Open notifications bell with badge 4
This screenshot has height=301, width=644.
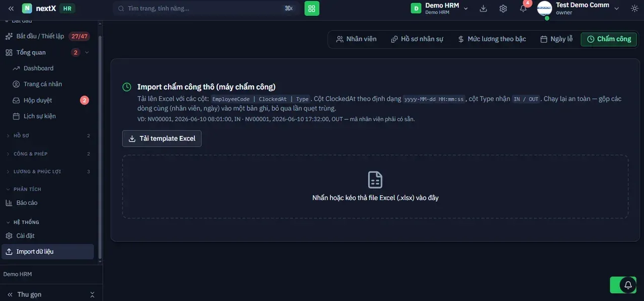(x=523, y=9)
